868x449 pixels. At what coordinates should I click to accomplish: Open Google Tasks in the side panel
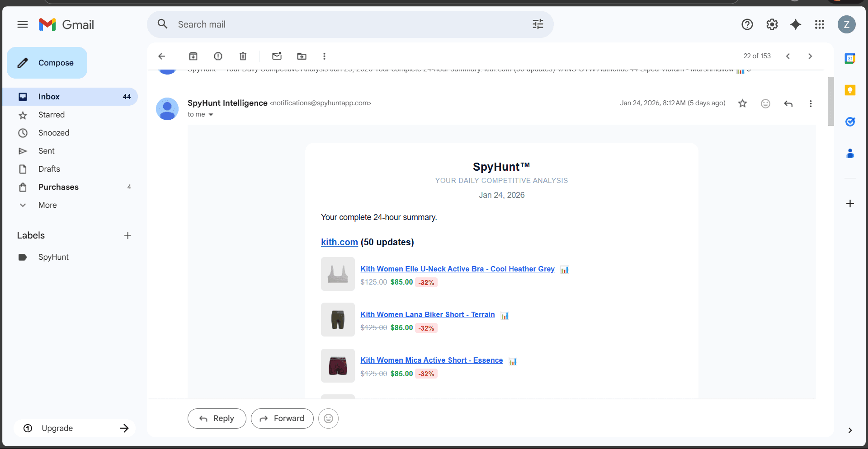pyautogui.click(x=850, y=122)
